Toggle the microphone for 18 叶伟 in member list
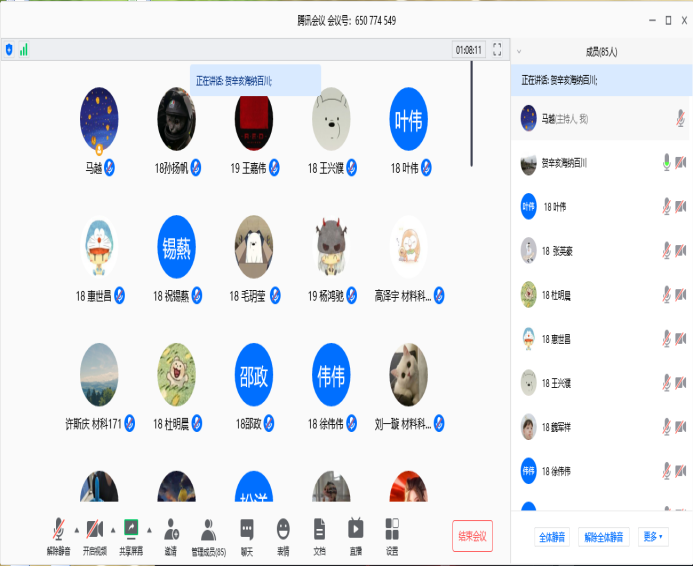 click(x=666, y=206)
